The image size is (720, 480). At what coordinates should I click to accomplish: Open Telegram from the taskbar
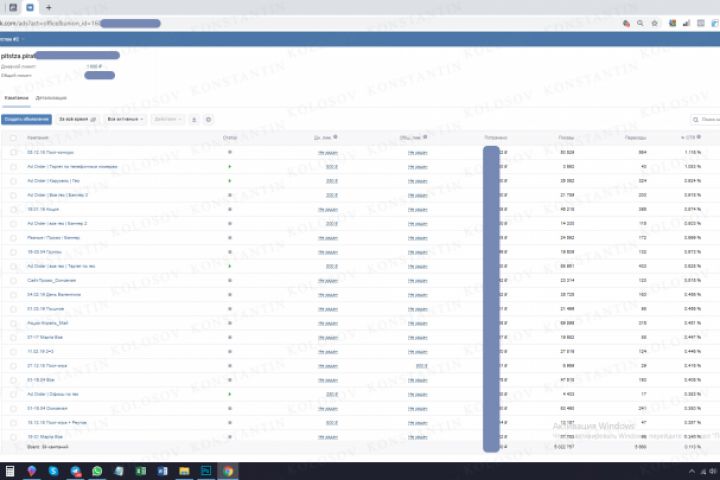(x=76, y=471)
